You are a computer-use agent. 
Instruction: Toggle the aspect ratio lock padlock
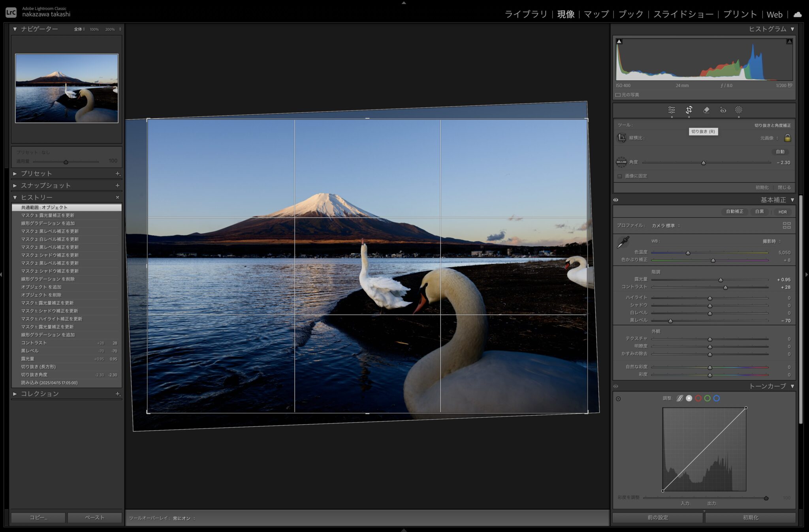(x=787, y=138)
